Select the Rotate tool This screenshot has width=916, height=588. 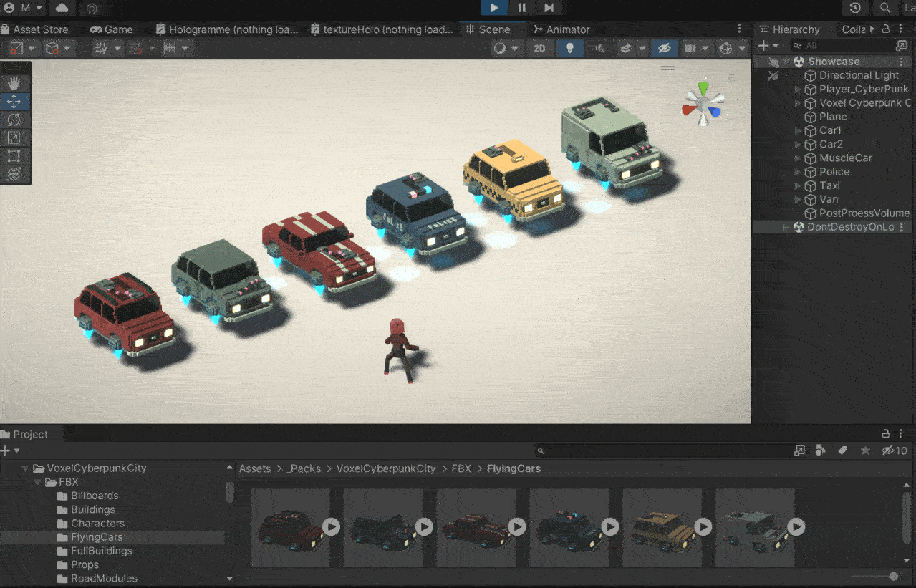(14, 120)
